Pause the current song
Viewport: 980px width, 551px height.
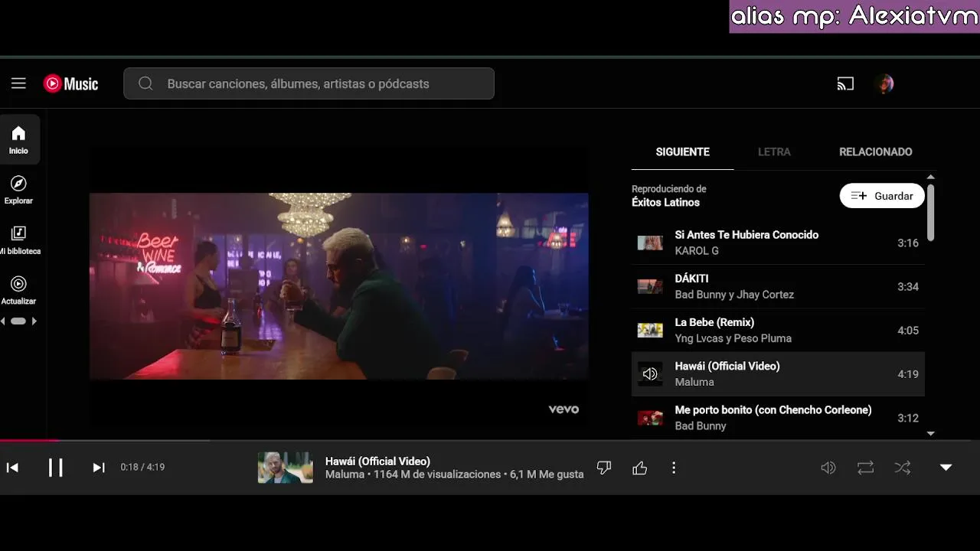[x=55, y=468]
